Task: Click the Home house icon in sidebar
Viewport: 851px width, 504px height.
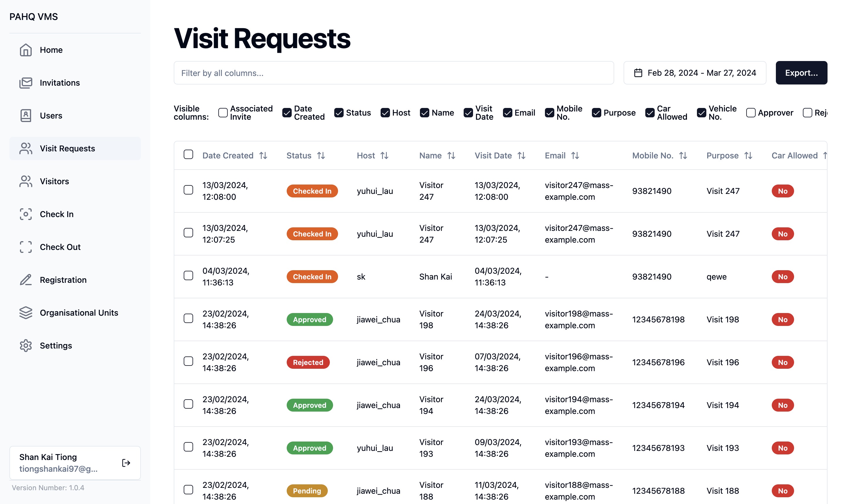Action: [x=26, y=50]
